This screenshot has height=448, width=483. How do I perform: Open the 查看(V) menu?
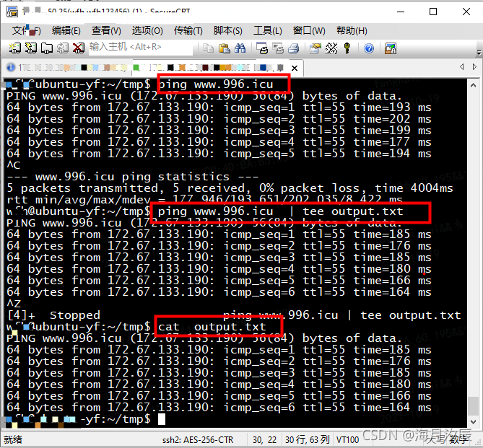pos(106,30)
